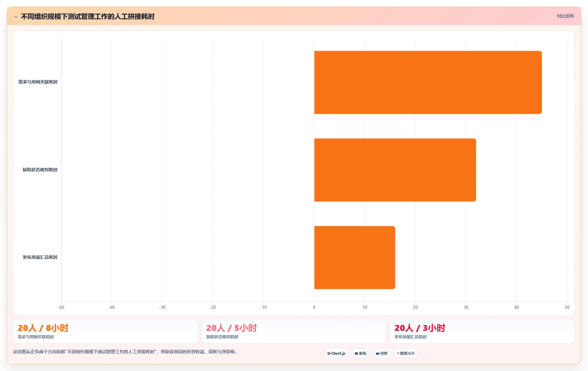Select the 表格 tag chip
Image resolution: width=588 pixels, height=371 pixels.
point(360,353)
